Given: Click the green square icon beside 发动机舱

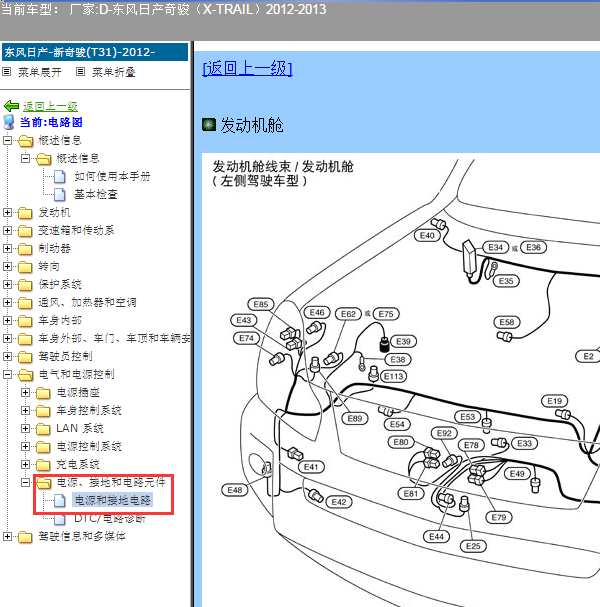Looking at the screenshot, I should pyautogui.click(x=209, y=125).
